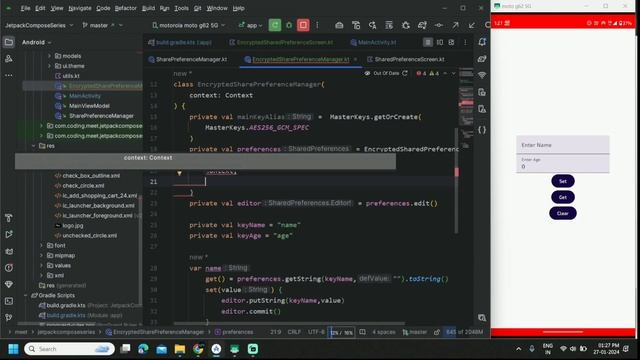This screenshot has height=360, width=640.
Task: Open the Git tool window icon
Action: click(9, 318)
